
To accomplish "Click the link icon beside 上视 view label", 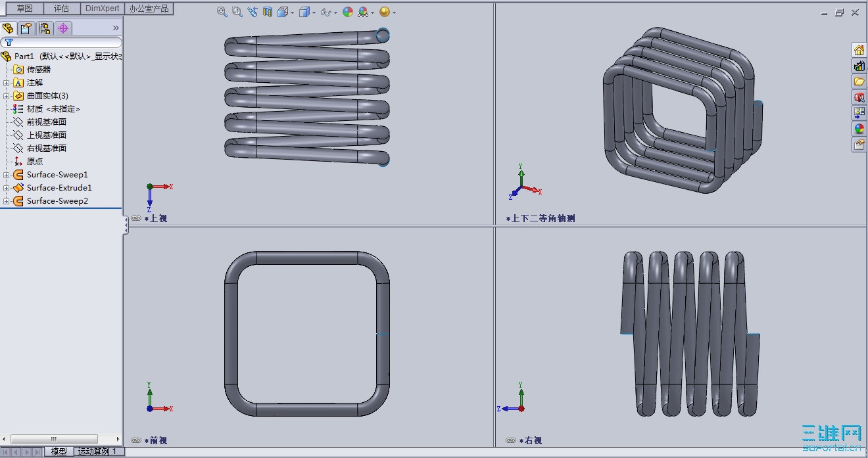I will click(x=136, y=218).
